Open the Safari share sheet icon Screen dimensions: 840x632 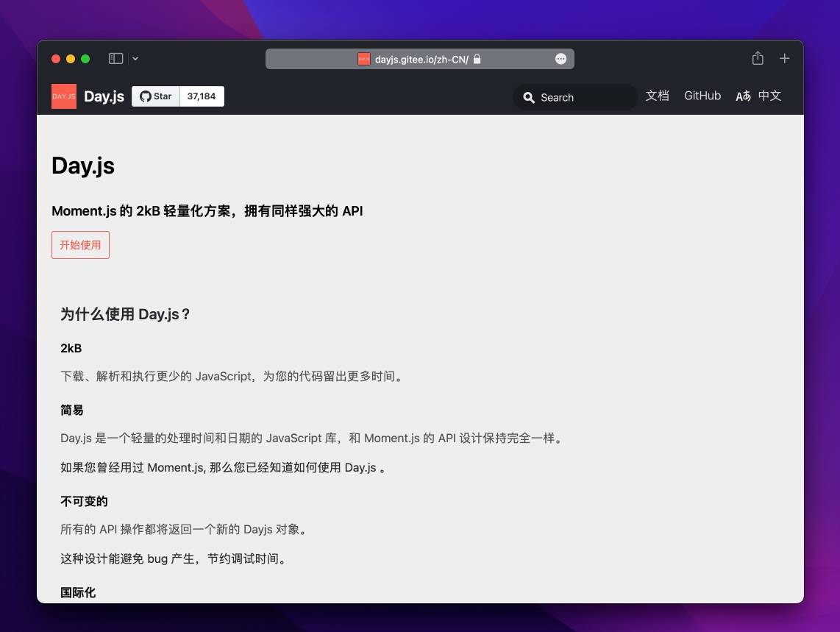pos(757,58)
